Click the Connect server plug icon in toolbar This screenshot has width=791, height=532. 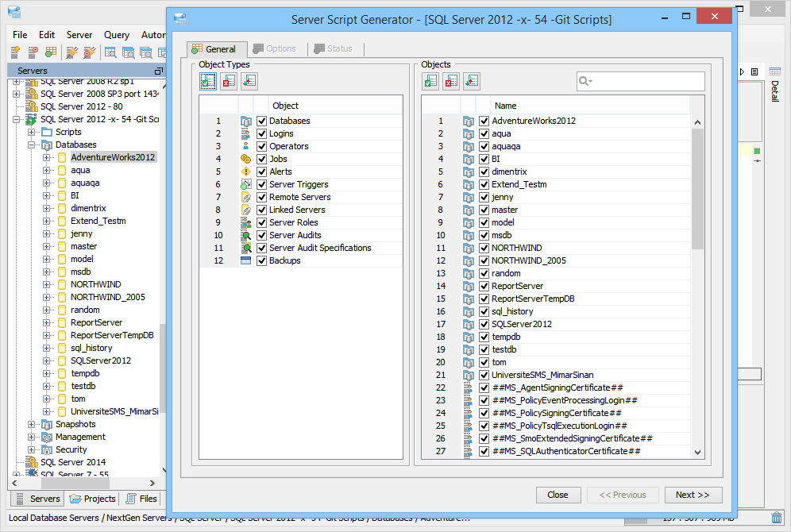(72, 52)
